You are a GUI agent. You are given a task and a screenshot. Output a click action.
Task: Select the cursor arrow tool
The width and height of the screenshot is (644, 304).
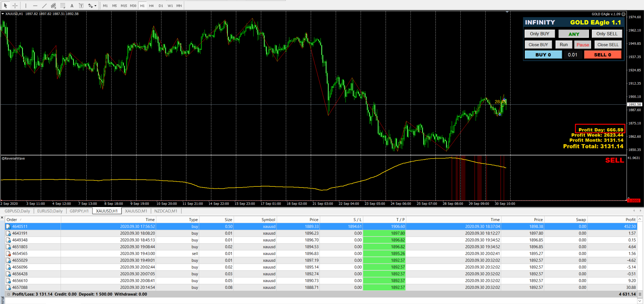click(5, 5)
